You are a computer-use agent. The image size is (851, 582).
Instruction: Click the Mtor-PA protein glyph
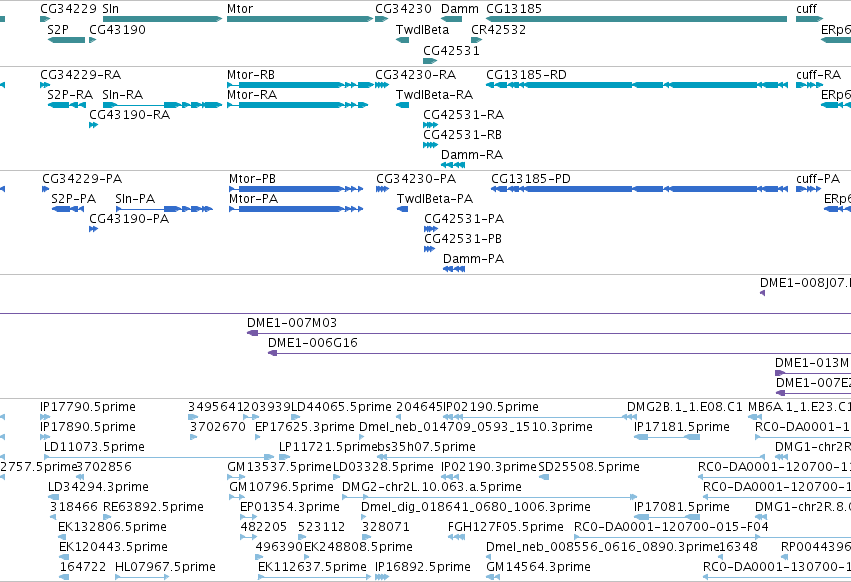point(296,208)
